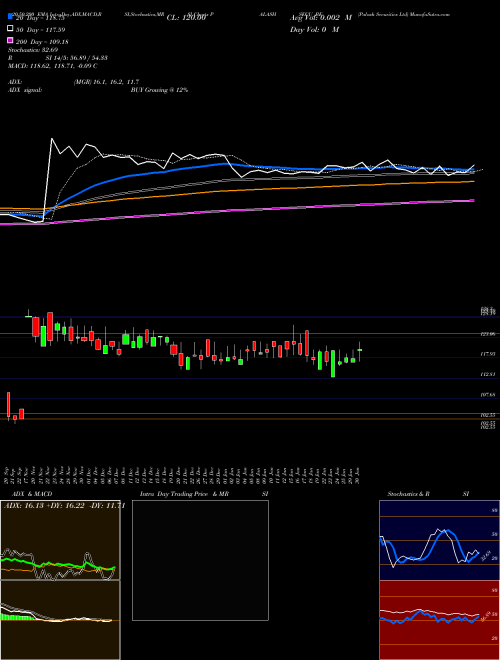Click the 117.93 price axis label

[488, 354]
